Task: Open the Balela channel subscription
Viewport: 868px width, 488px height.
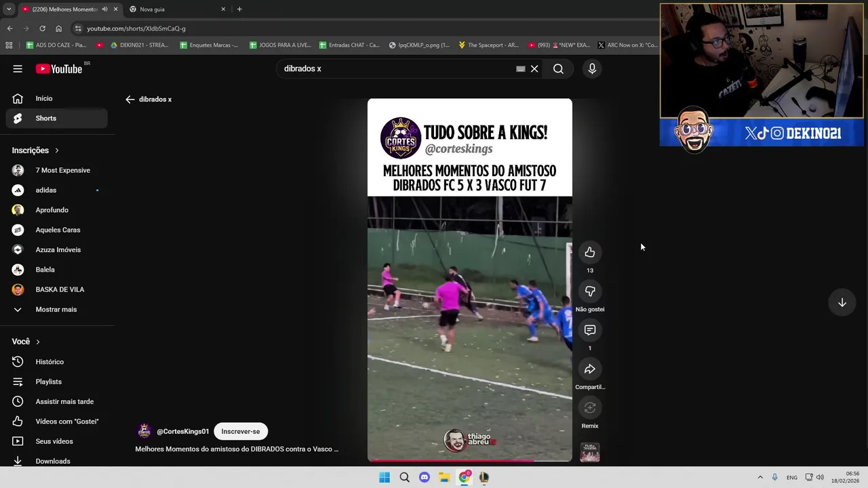Action: [x=57, y=270]
